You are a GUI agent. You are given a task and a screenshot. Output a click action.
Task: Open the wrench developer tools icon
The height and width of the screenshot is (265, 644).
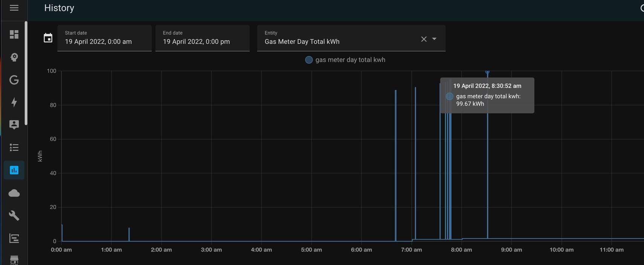point(14,216)
